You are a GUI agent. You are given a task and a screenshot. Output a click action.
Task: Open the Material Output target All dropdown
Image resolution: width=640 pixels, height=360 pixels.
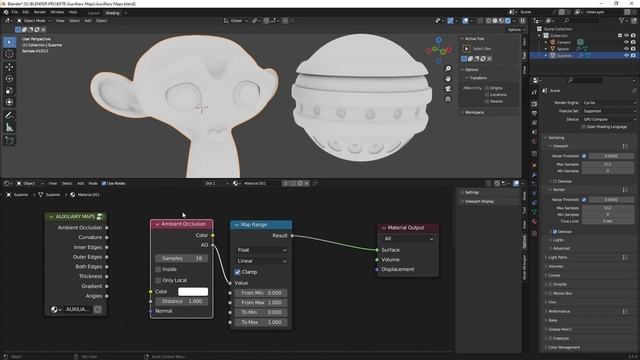click(408, 239)
